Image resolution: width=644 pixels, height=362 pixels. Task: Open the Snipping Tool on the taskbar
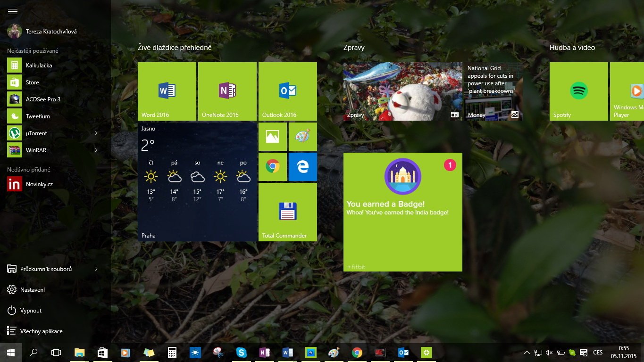(x=218, y=353)
